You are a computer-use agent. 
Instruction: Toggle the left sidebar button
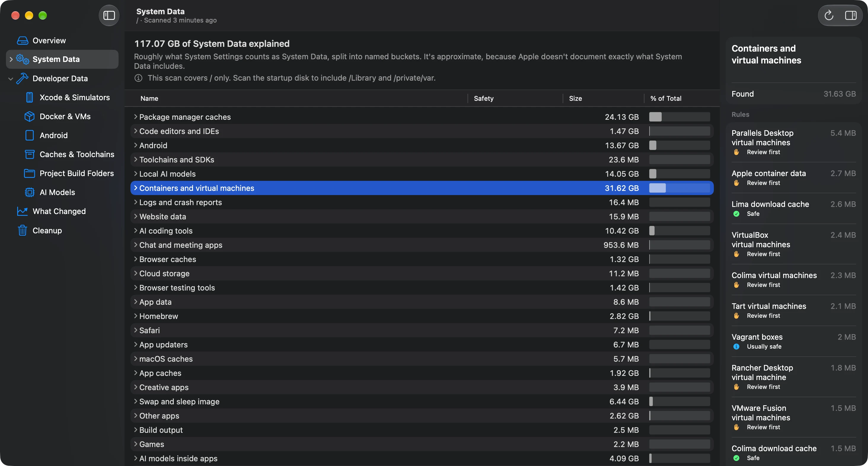pos(109,15)
